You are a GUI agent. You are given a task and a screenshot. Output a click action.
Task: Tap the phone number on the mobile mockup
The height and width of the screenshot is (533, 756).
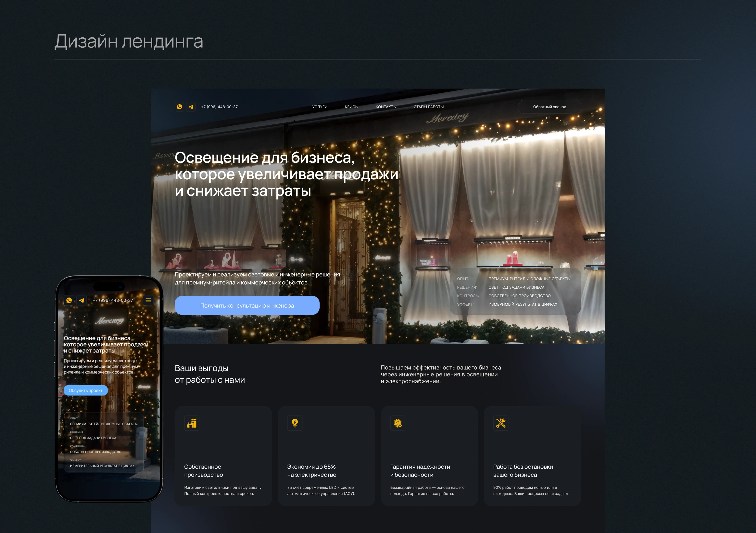113,300
